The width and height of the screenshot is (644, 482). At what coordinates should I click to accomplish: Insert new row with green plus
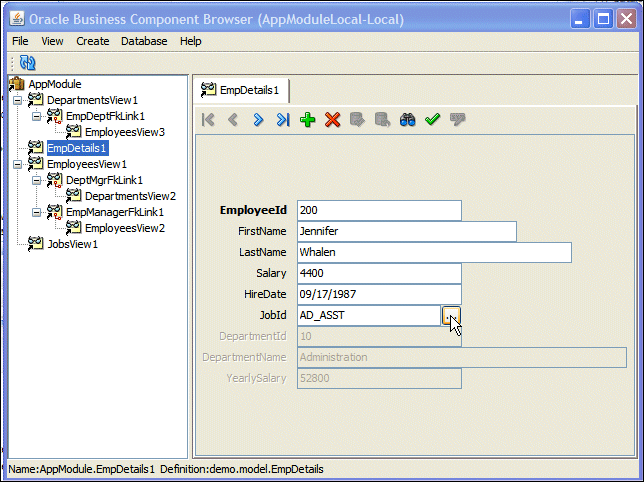coord(308,119)
